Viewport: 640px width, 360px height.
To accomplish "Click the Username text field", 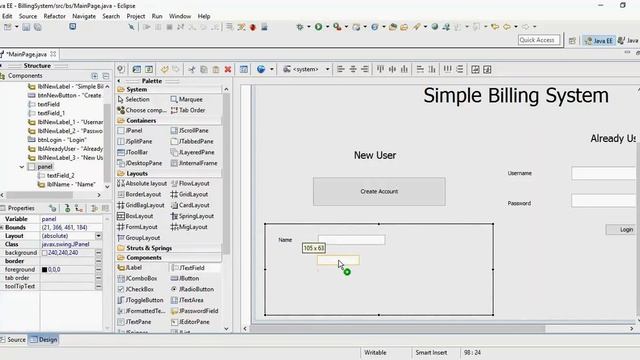I will pos(605,173).
